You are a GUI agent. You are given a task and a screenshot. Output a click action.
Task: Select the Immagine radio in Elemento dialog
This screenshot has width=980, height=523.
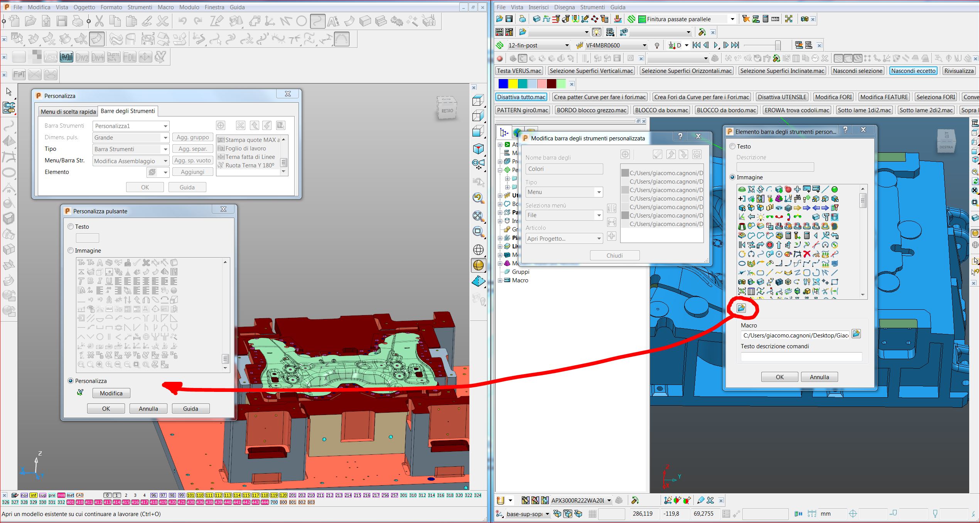pos(732,177)
